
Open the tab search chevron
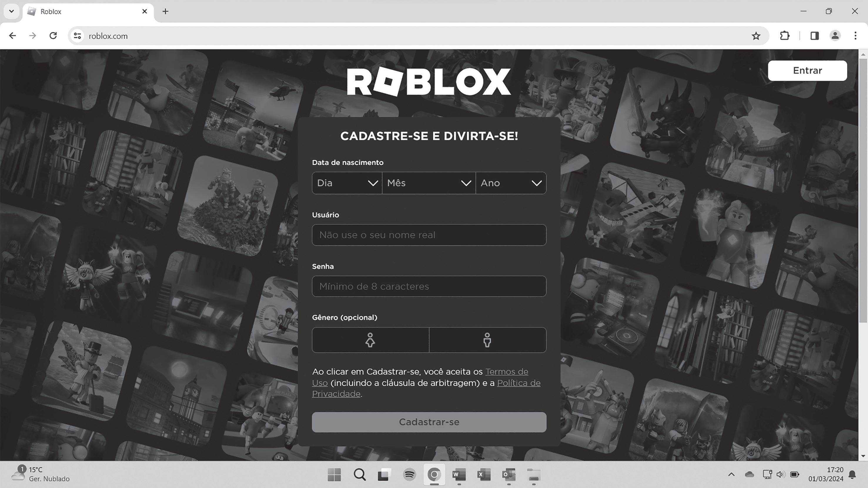(11, 11)
